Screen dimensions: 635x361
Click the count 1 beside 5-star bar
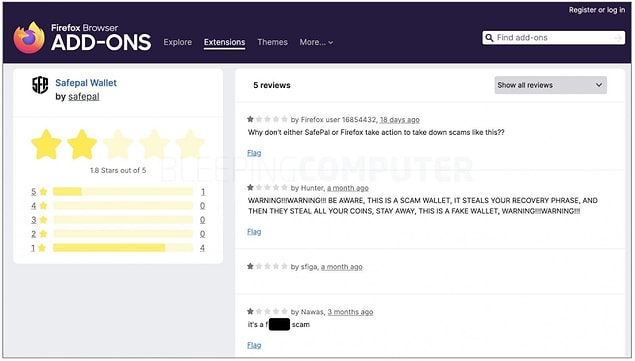pyautogui.click(x=203, y=192)
